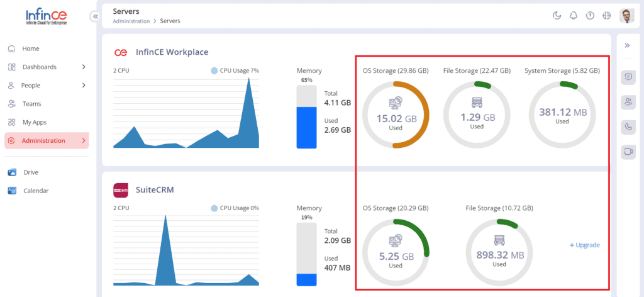Click the System Storage (5.82 GB) label
The image size is (644, 297).
(562, 70)
